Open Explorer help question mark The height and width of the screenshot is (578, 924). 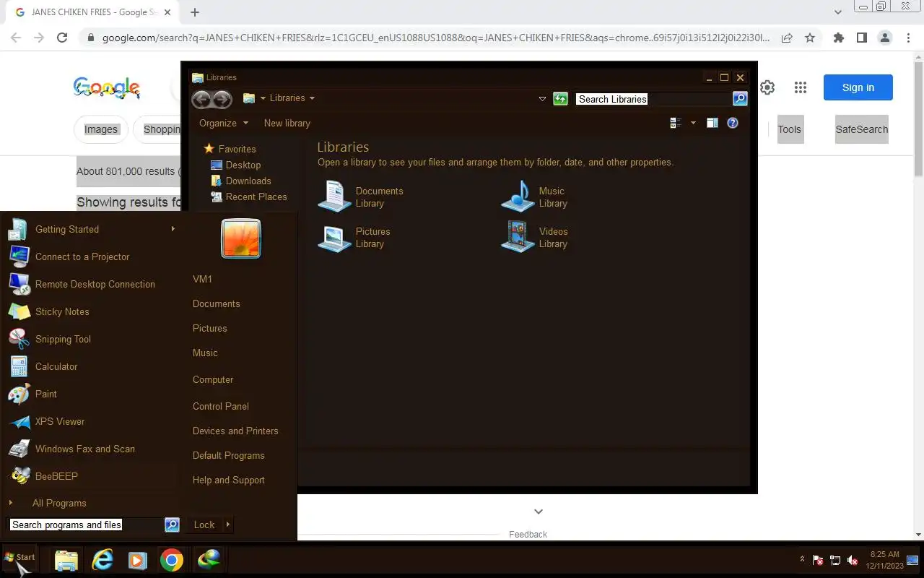pos(733,123)
